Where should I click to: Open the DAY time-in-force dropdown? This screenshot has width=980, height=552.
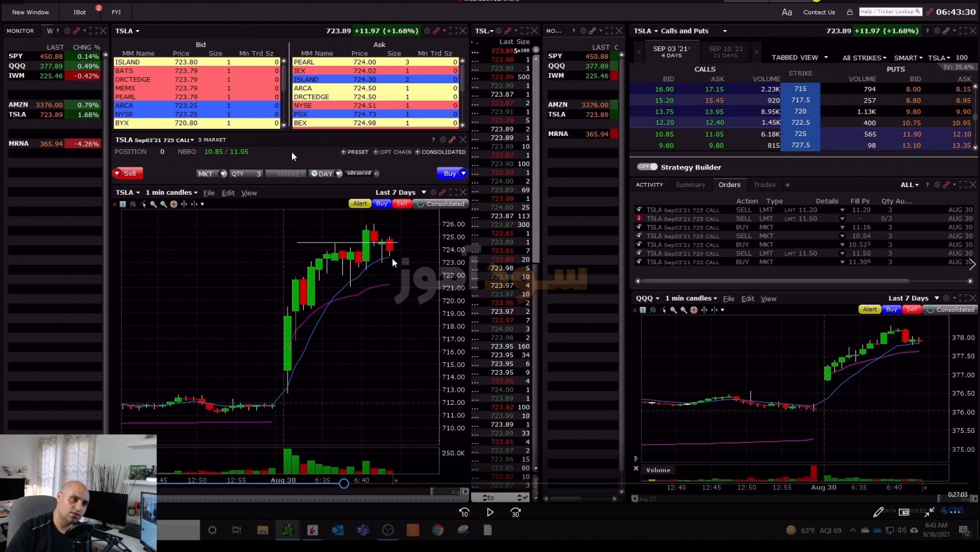[x=325, y=174]
